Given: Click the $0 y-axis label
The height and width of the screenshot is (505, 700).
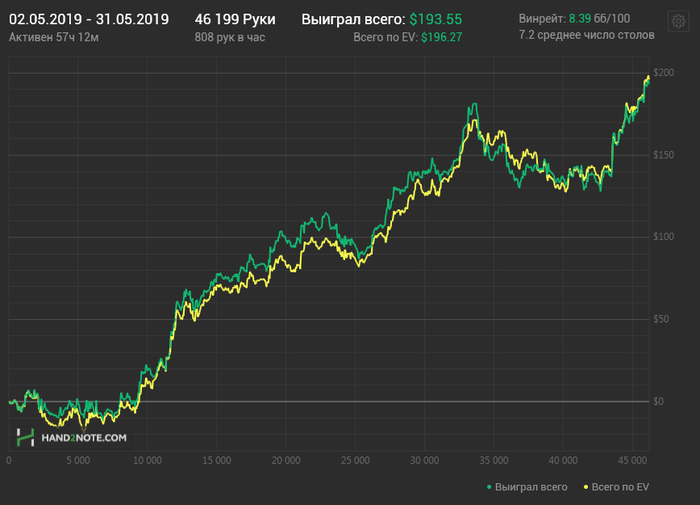Looking at the screenshot, I should [x=658, y=401].
